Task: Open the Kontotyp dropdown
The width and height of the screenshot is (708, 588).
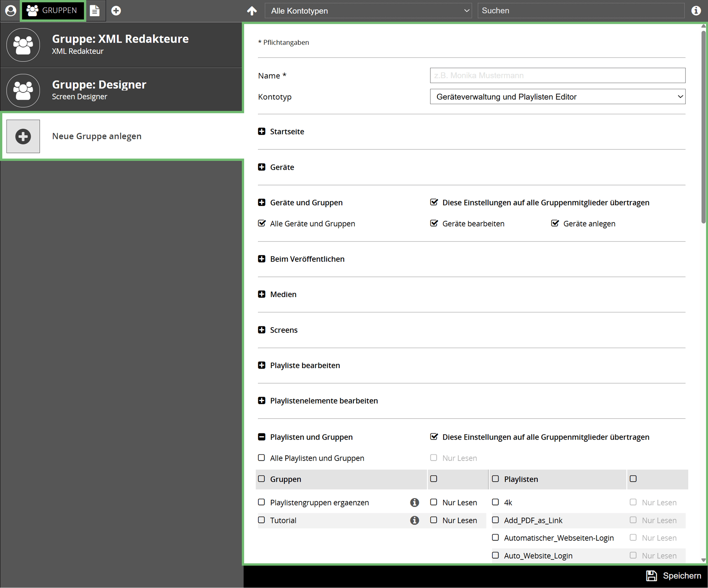Action: (x=558, y=97)
